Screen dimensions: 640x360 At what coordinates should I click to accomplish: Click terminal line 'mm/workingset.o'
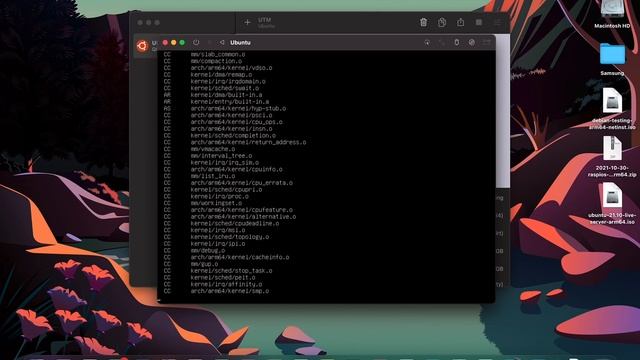point(216,203)
